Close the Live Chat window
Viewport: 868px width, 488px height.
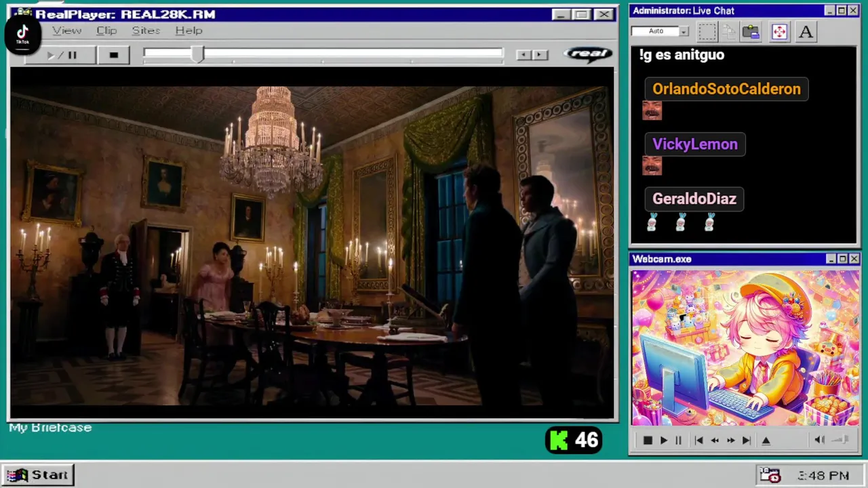[853, 10]
